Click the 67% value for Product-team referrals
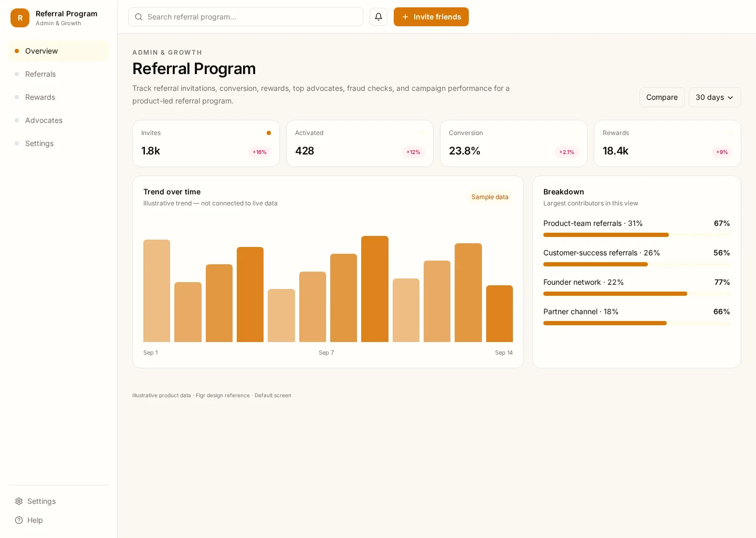756x538 pixels. (x=722, y=223)
